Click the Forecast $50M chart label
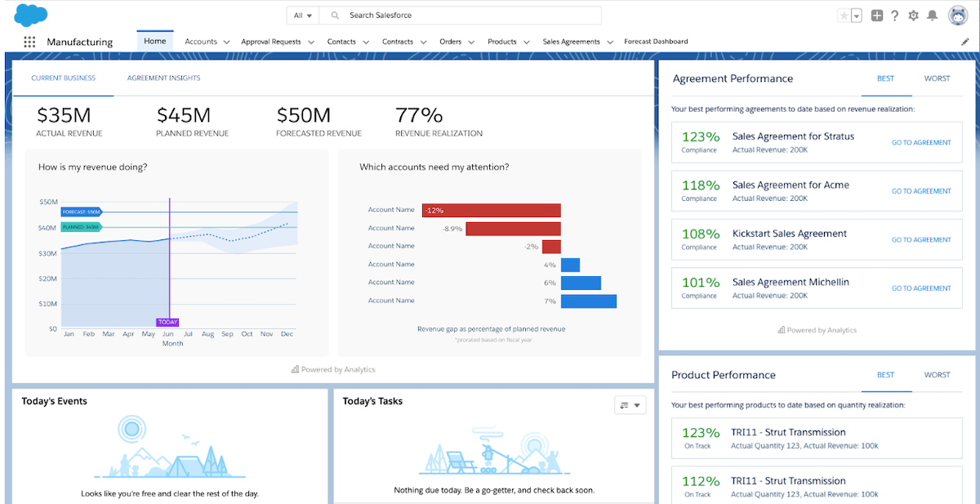 (81, 212)
